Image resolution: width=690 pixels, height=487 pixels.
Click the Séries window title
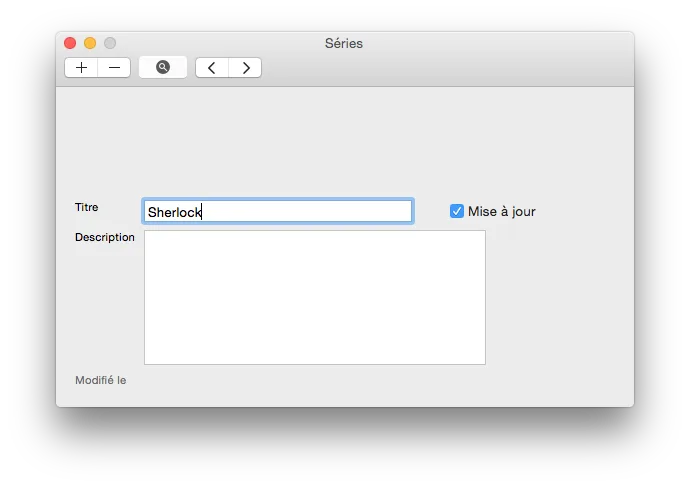344,43
